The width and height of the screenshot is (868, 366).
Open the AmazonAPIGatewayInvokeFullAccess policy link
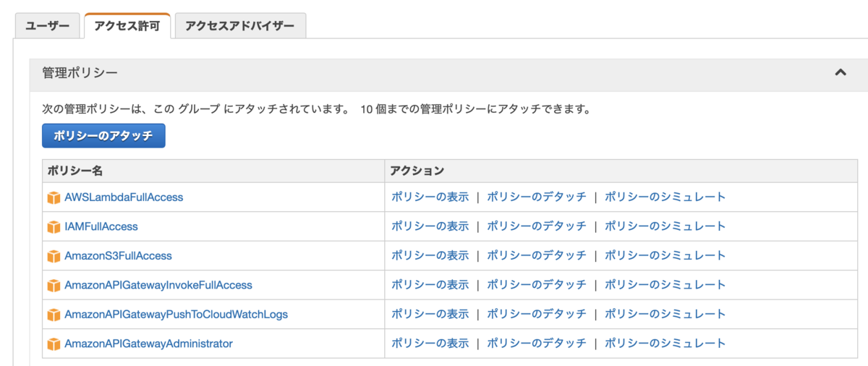pos(158,285)
